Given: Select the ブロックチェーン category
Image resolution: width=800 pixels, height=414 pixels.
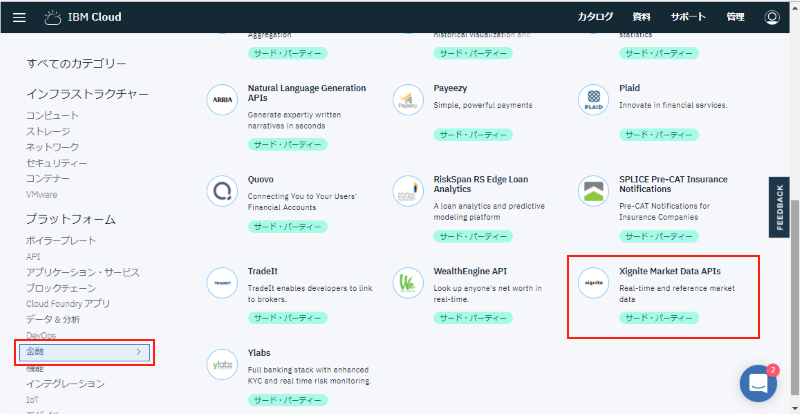Looking at the screenshot, I should [x=61, y=288].
